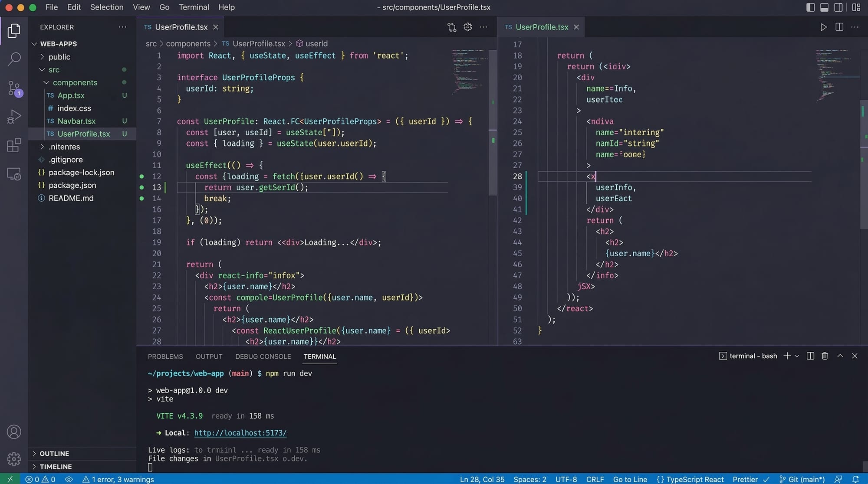The width and height of the screenshot is (868, 484).
Task: Toggle breakpoint dot on line 13
Action: click(x=141, y=187)
